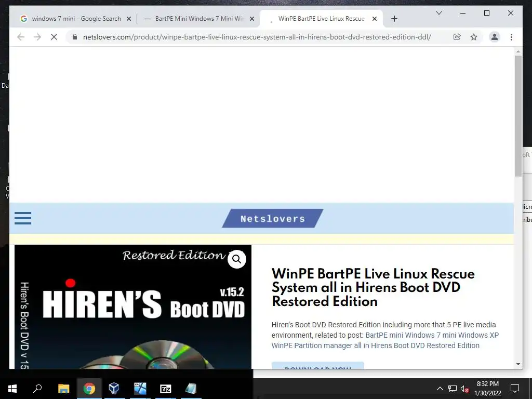Screen dimensions: 532x399
Task: Stop loading the page
Action: pyautogui.click(x=54, y=37)
